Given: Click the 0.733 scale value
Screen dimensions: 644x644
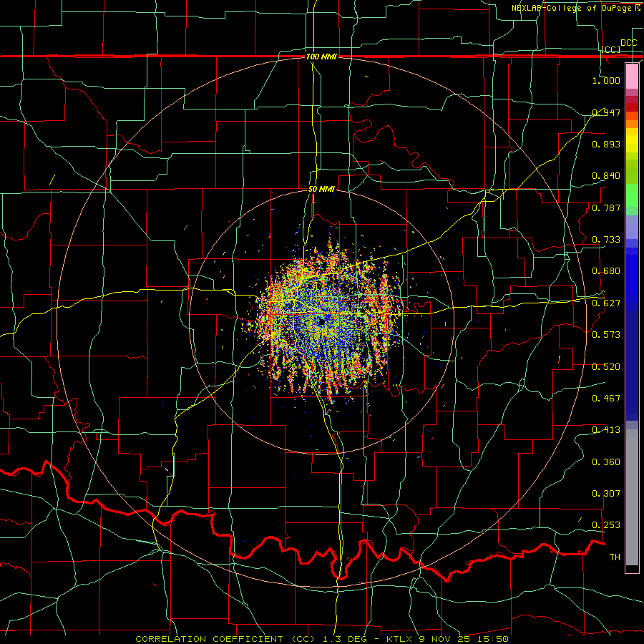Looking at the screenshot, I should [x=606, y=240].
